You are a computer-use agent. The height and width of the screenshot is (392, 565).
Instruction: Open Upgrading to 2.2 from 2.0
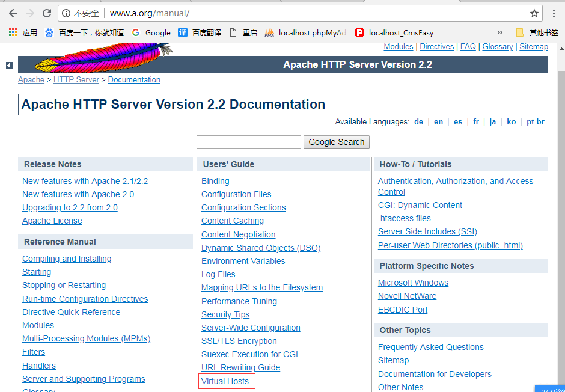(x=70, y=207)
